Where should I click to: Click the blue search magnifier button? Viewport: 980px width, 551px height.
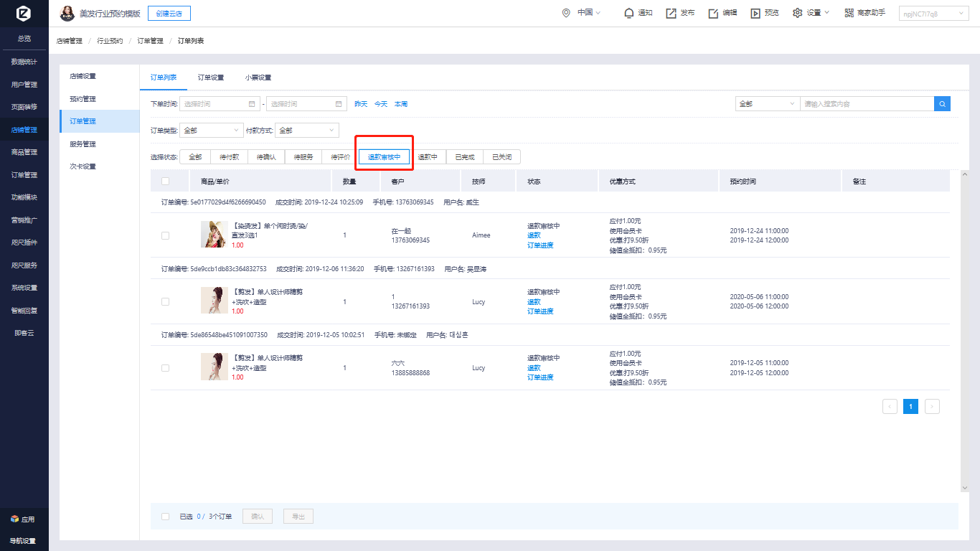[x=942, y=104]
